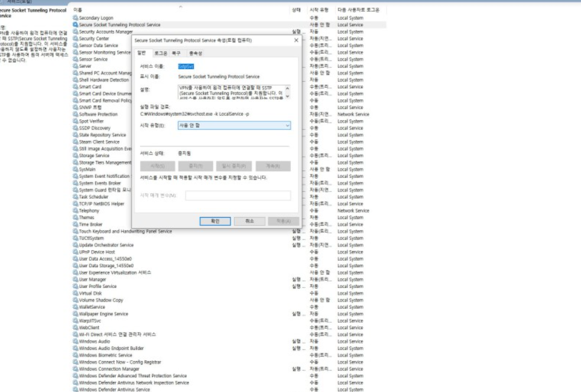Screen dimensions: 581x392
Task: Click the Sensor Data Service gear icon
Action: [x=76, y=45]
